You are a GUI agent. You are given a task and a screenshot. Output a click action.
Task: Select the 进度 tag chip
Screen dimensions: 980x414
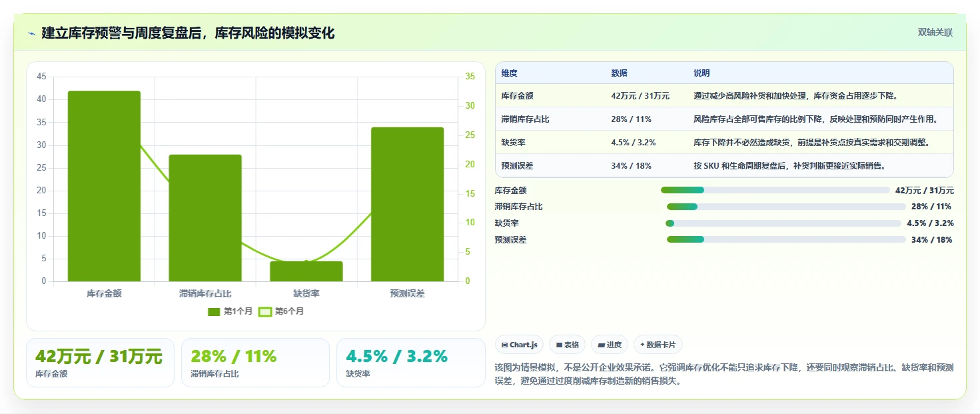610,345
